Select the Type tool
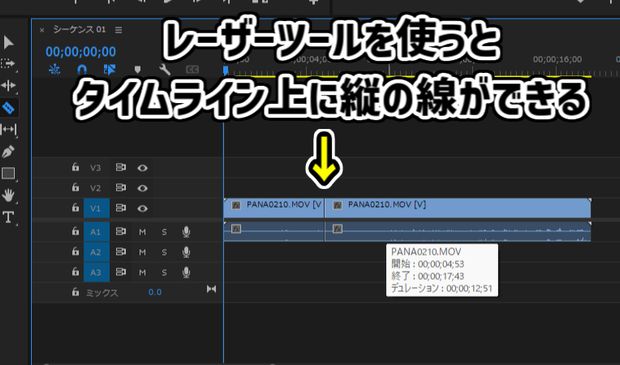This screenshot has width=620, height=365. (x=8, y=217)
